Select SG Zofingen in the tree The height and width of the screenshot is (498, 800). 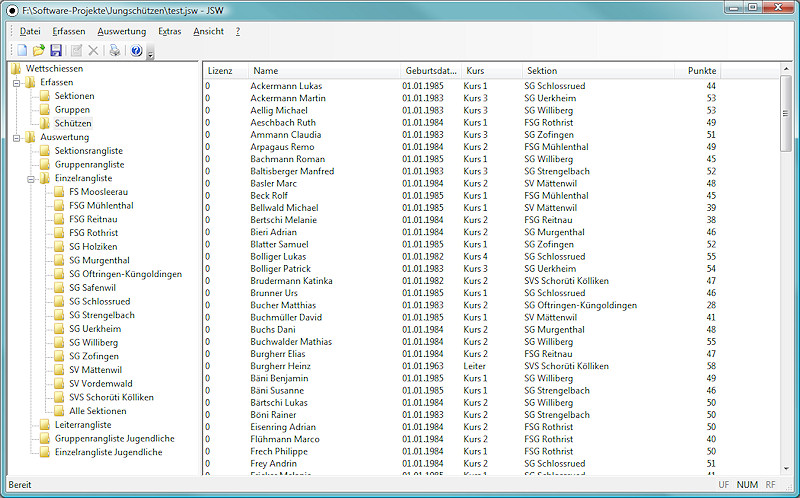click(93, 356)
